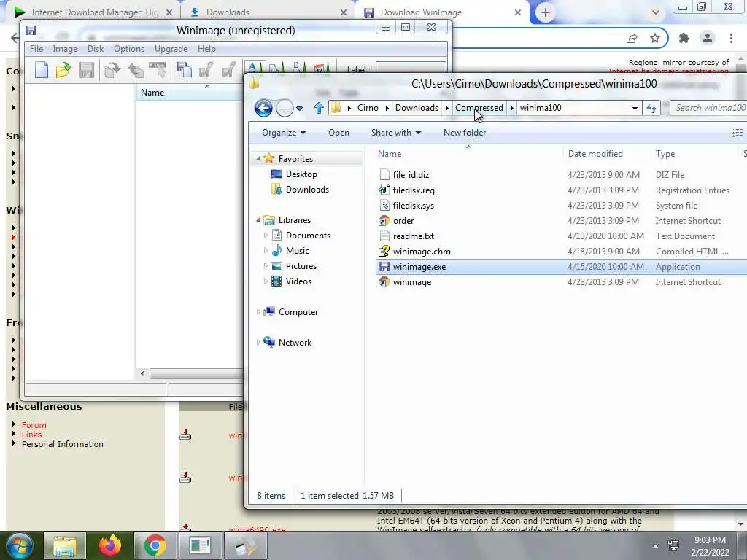Create a new image in WinImage toolbar
The height and width of the screenshot is (560, 747).
click(x=42, y=70)
